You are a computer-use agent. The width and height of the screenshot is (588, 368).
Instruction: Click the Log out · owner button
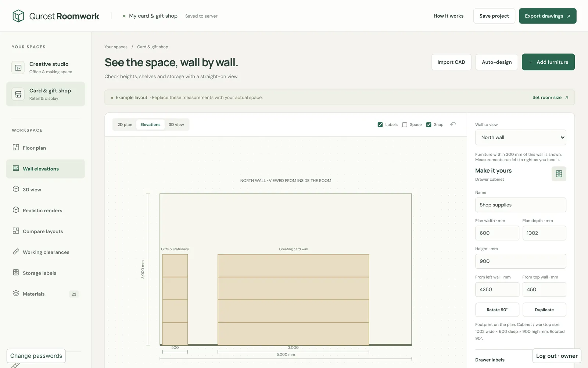[557, 356]
